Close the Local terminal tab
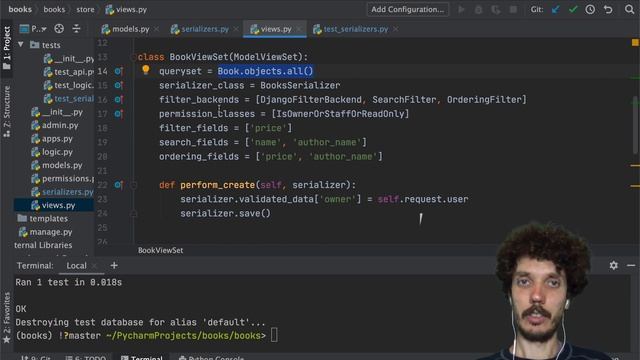Image resolution: width=640 pixels, height=360 pixels. tap(94, 266)
